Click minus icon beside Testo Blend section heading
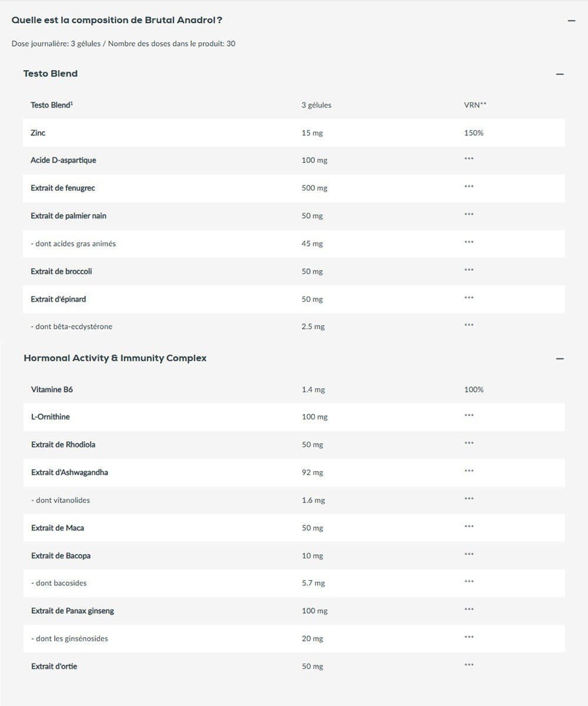Image resolution: width=588 pixels, height=706 pixels. click(x=560, y=74)
